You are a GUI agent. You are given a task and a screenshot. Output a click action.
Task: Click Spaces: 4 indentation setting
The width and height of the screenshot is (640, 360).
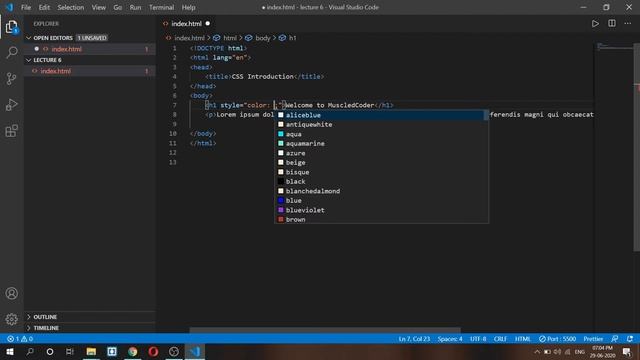pos(450,339)
